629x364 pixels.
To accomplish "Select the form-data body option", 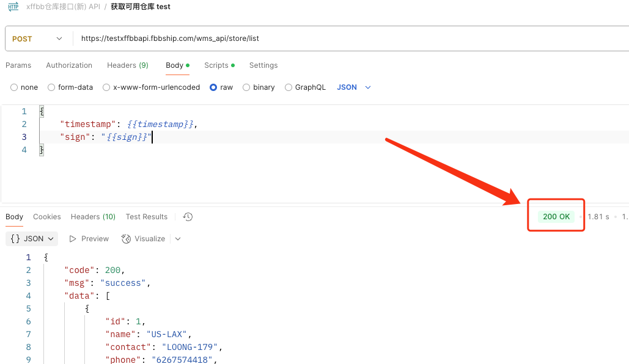I will point(70,87).
